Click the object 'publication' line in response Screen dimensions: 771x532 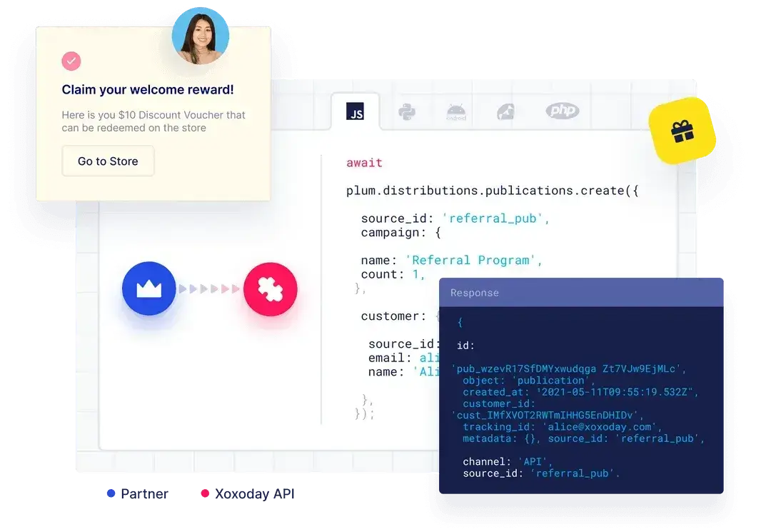pyautogui.click(x=528, y=381)
